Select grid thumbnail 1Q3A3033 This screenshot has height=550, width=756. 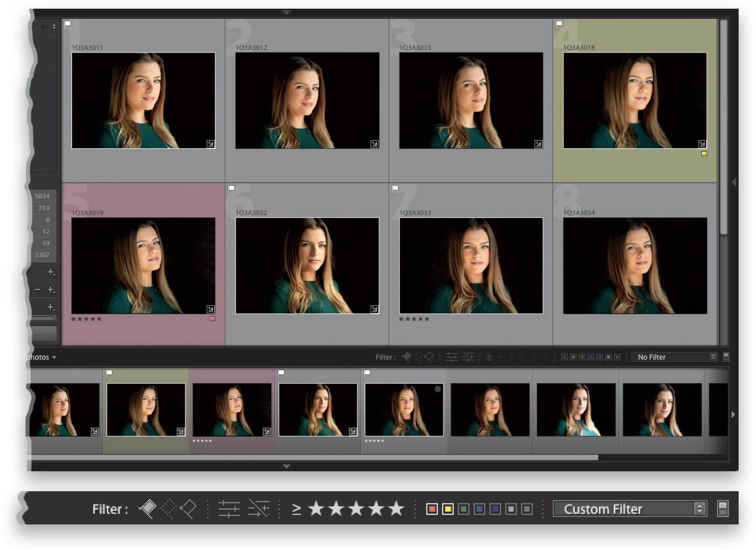tap(471, 266)
